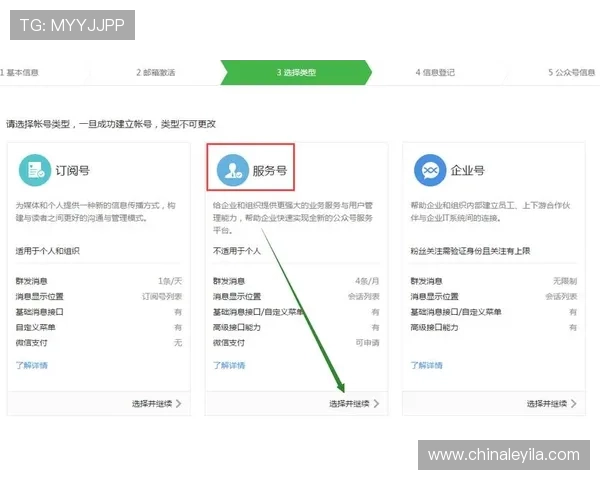Click chevron arrow in 服务号 card footer
This screenshot has height=480, width=600.
(x=377, y=403)
